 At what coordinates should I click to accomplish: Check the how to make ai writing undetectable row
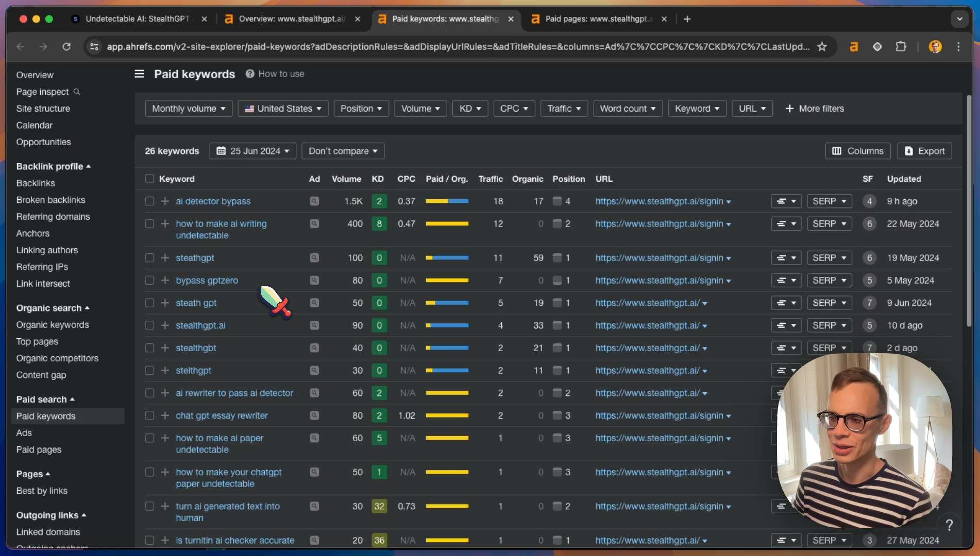[149, 224]
